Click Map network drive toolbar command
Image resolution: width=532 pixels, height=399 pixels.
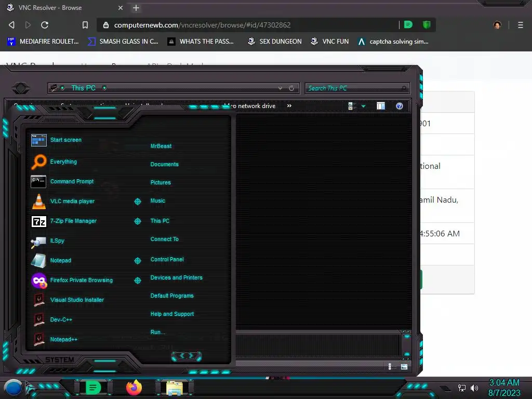(x=250, y=106)
